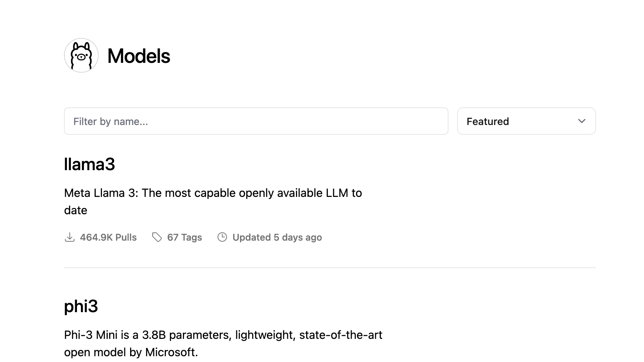The height and width of the screenshot is (362, 644).
Task: Click 'Meta Llama 3:' in the description
Action: 101,193
